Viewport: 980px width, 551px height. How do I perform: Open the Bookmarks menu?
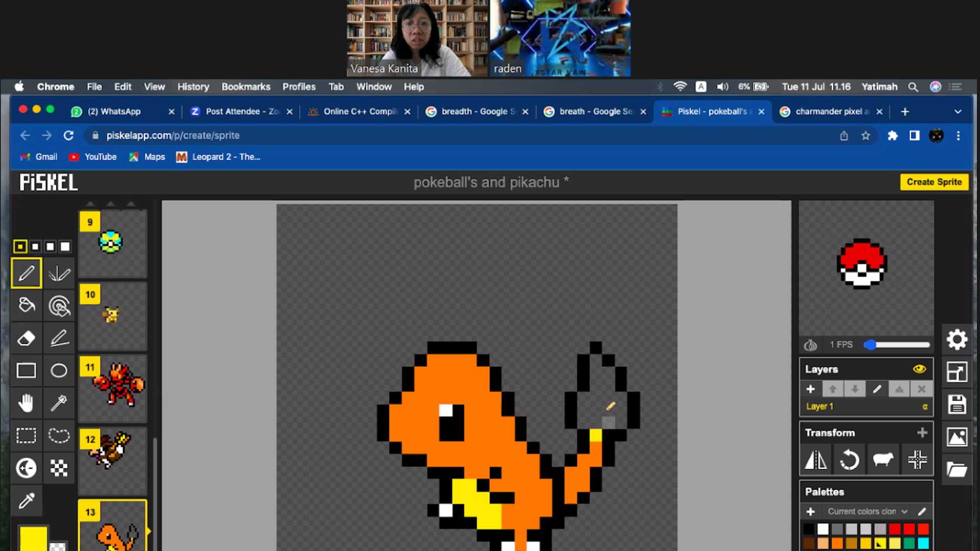[x=246, y=87]
